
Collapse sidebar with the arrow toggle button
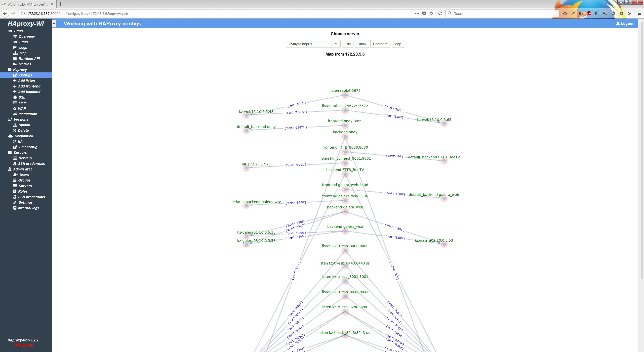pos(54,24)
